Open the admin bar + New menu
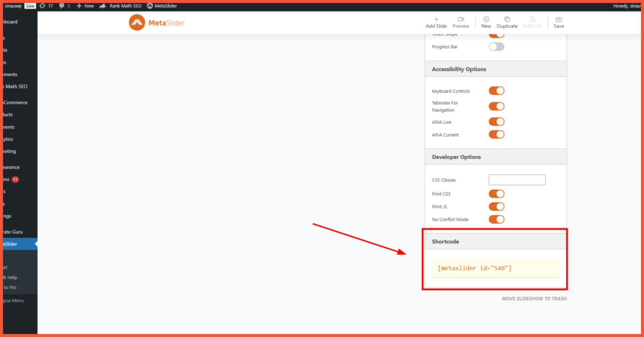Screen dimensions: 644x337 point(85,6)
